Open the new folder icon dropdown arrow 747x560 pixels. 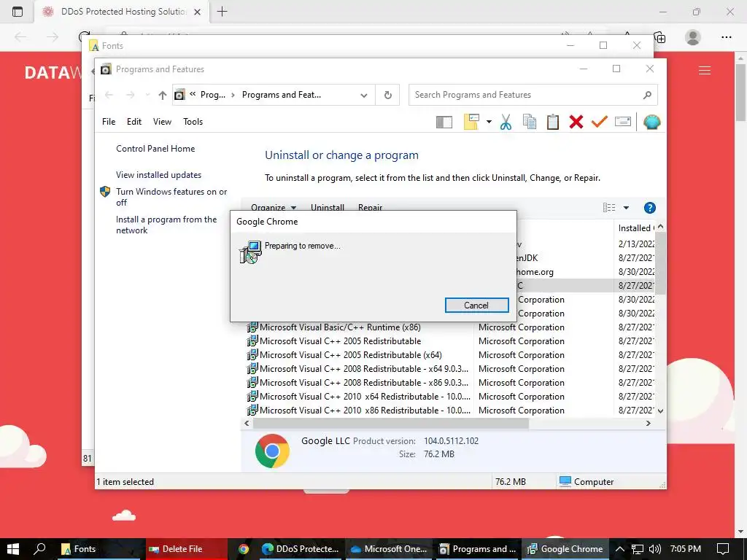[x=489, y=122]
